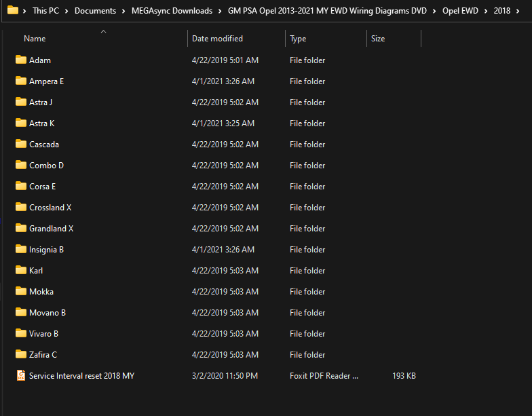Click the Combo D folder icon

pos(20,165)
